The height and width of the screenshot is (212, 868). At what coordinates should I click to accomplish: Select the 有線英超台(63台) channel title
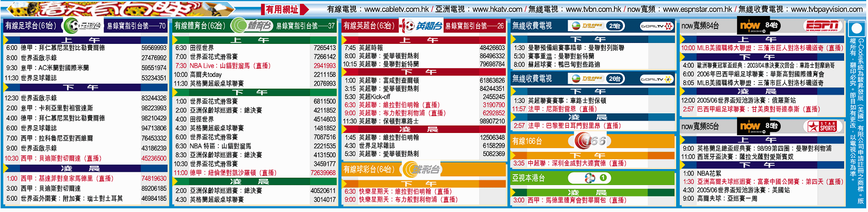[x=369, y=26]
